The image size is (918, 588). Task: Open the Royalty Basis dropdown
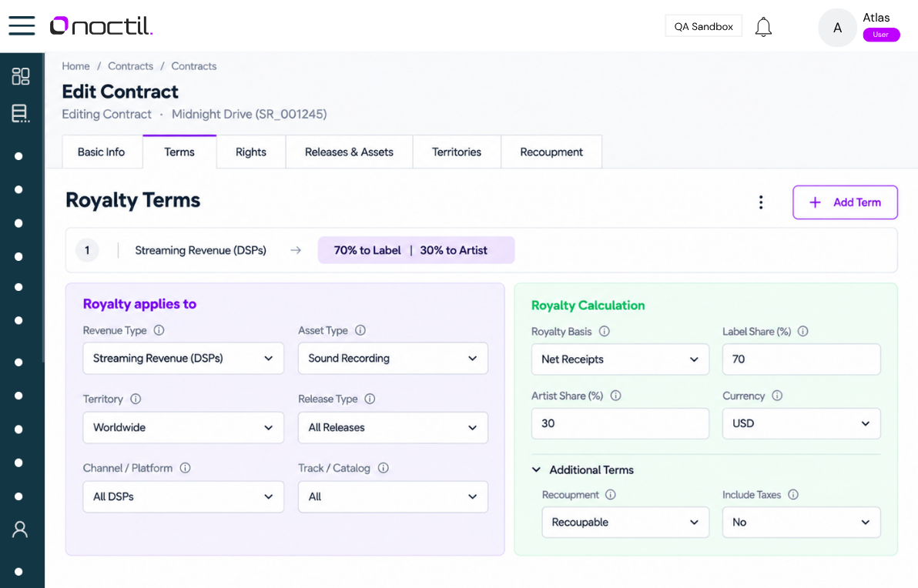pyautogui.click(x=620, y=359)
